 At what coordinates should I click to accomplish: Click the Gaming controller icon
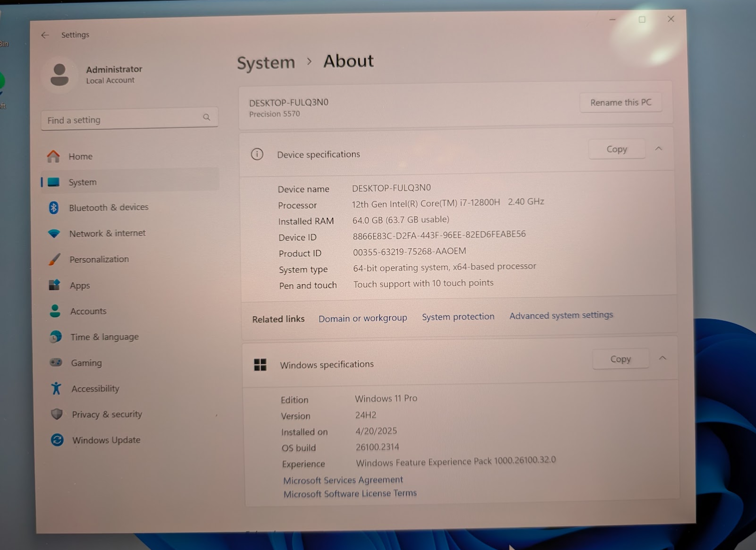(x=56, y=363)
